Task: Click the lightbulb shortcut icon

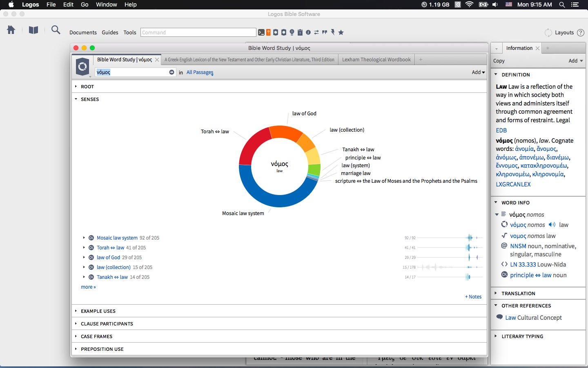Action: click(x=292, y=32)
